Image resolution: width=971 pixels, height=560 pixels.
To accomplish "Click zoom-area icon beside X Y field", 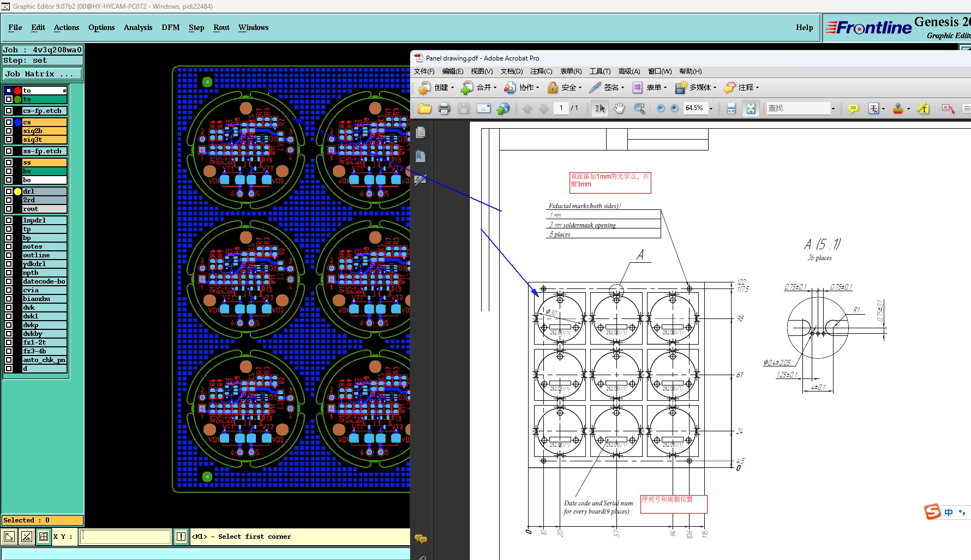I will pos(9,537).
